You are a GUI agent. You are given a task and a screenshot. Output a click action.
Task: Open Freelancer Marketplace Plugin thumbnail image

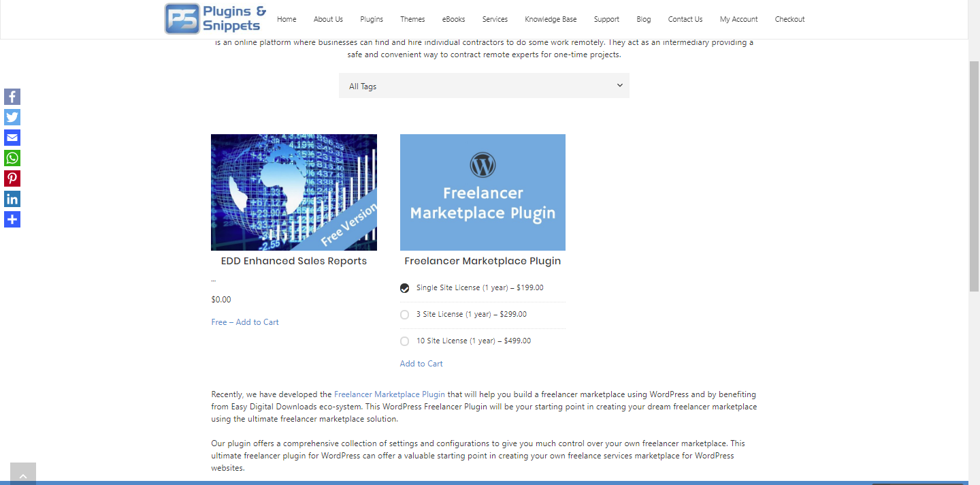[483, 192]
